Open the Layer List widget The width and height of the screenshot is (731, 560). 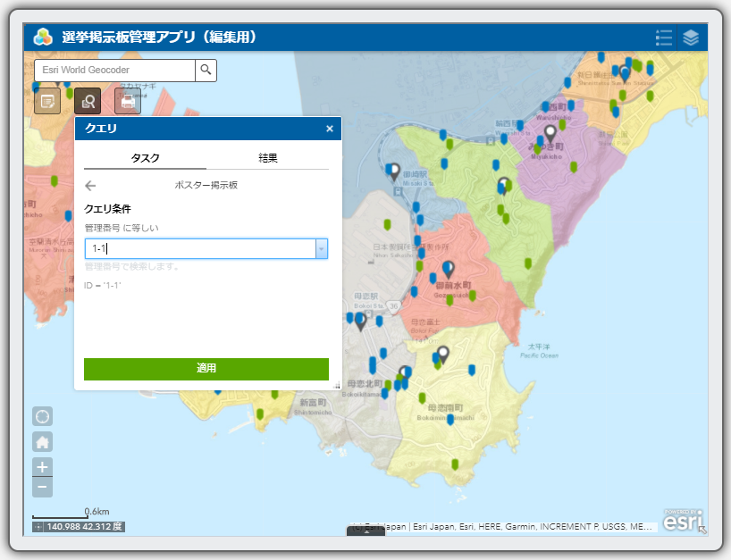pos(691,38)
